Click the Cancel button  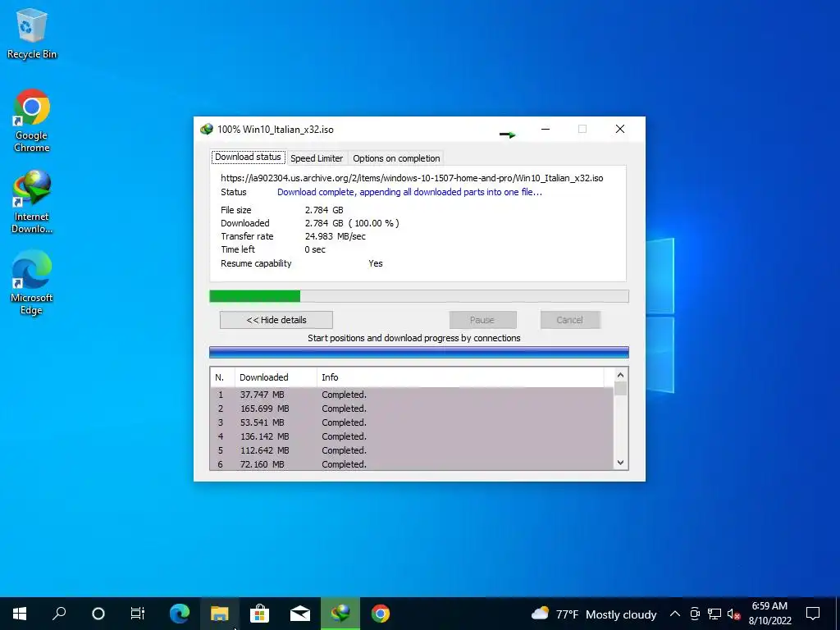pos(569,320)
